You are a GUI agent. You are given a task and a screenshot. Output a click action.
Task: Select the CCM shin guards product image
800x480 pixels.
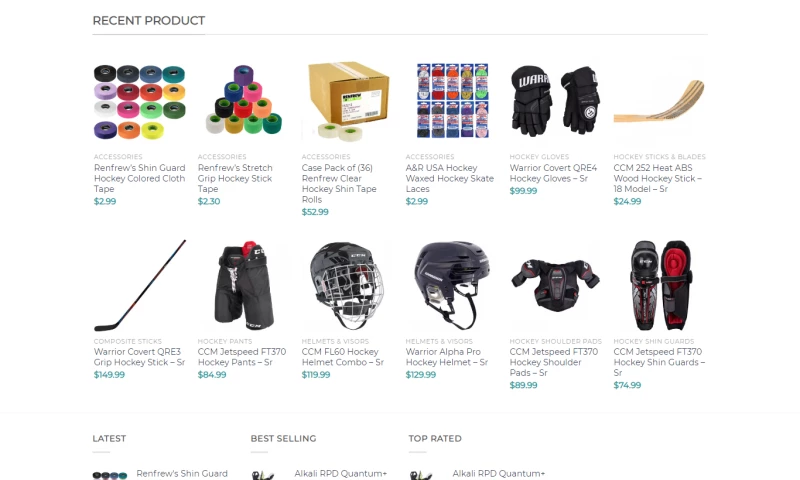coord(660,285)
